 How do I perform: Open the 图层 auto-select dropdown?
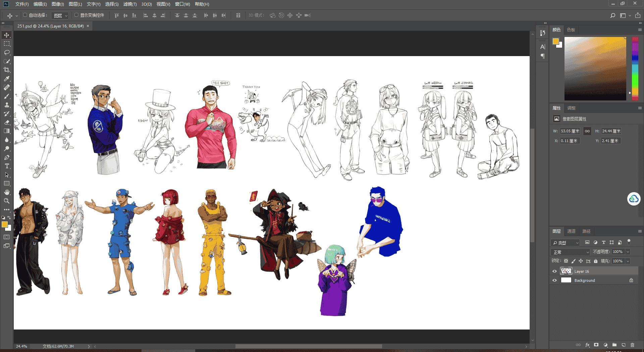(60, 15)
